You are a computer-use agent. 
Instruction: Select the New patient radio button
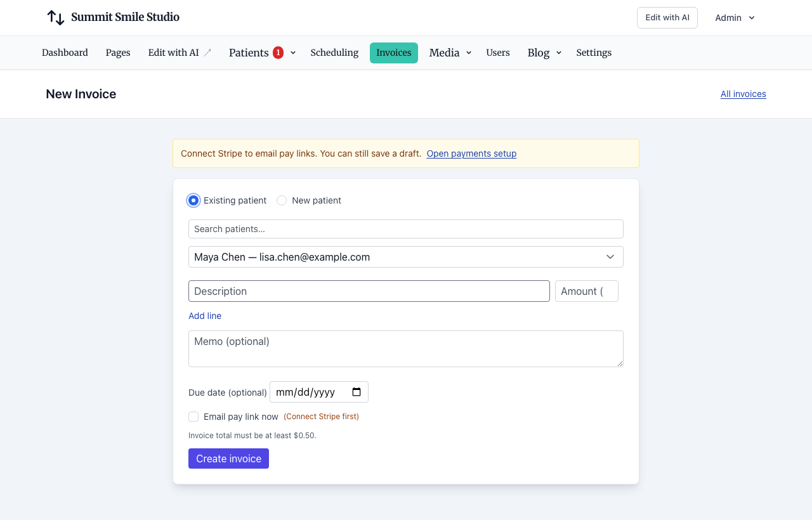click(x=282, y=200)
